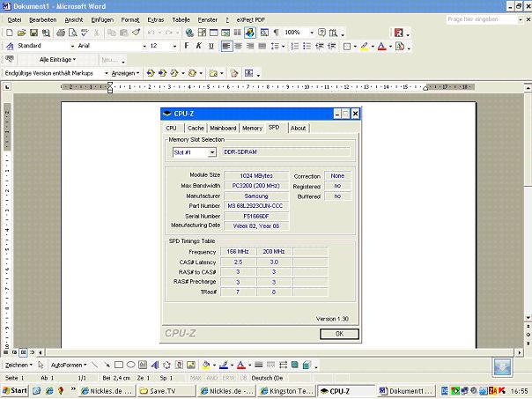Toggle bulleted list formatting
The image size is (532, 399).
[x=307, y=46]
